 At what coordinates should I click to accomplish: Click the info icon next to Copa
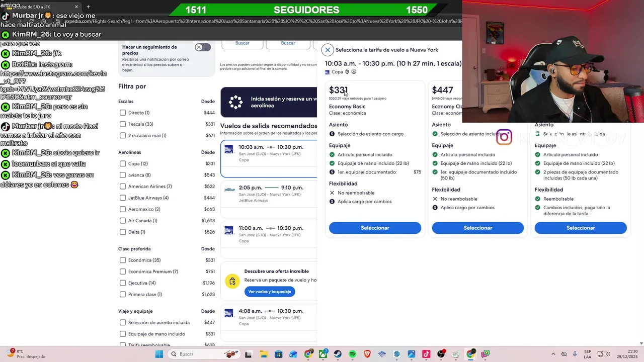click(347, 72)
